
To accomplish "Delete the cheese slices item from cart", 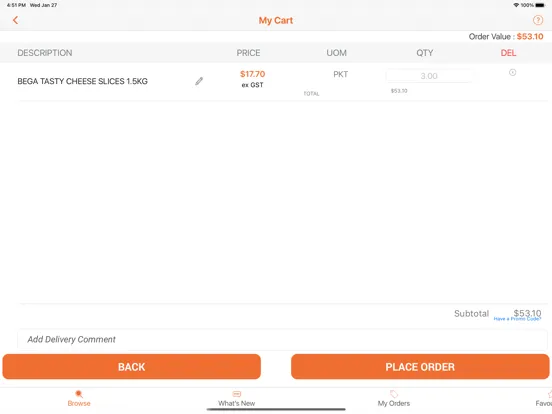I will click(512, 72).
